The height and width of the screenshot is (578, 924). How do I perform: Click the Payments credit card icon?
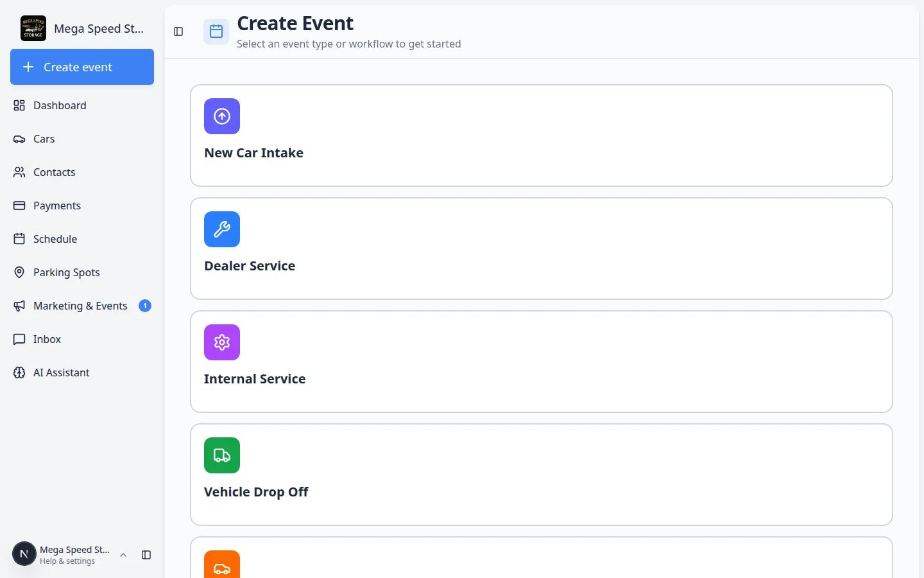point(19,206)
